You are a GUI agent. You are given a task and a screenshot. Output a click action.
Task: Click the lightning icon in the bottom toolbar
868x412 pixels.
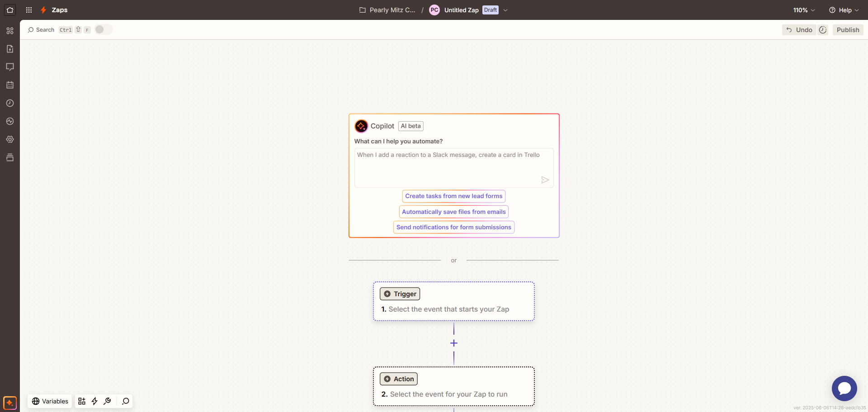tap(94, 401)
